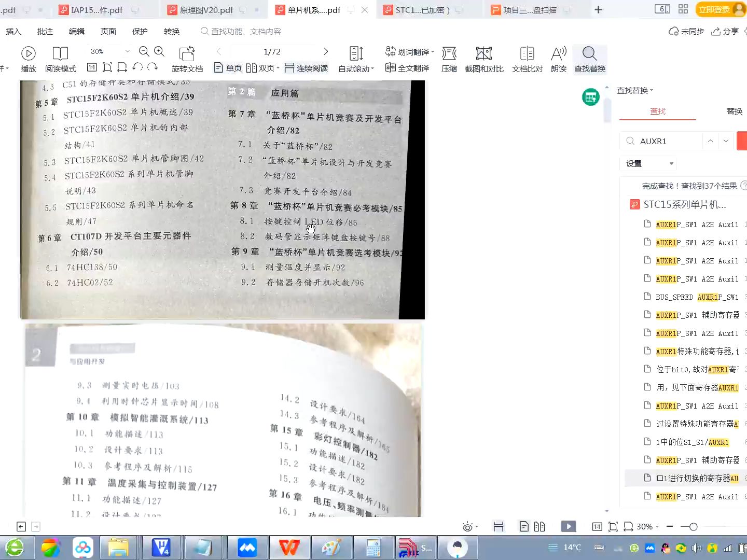Open the 设置 settings dropdown in search panel
The height and width of the screenshot is (560, 747).
(x=647, y=163)
